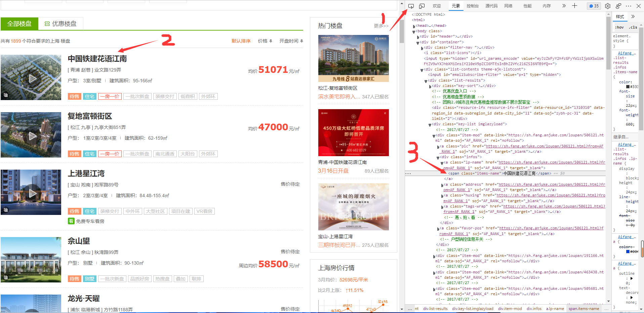Open the 上港星江湾 listing title

[x=86, y=174]
